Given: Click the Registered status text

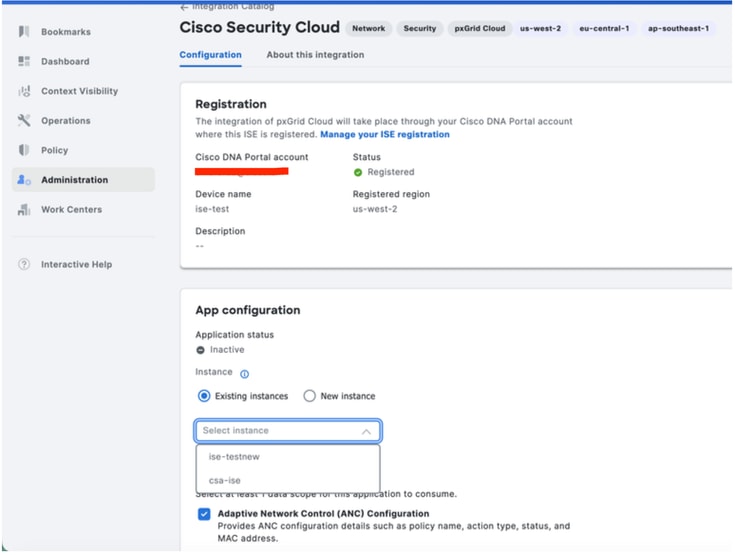Looking at the screenshot, I should coord(390,172).
